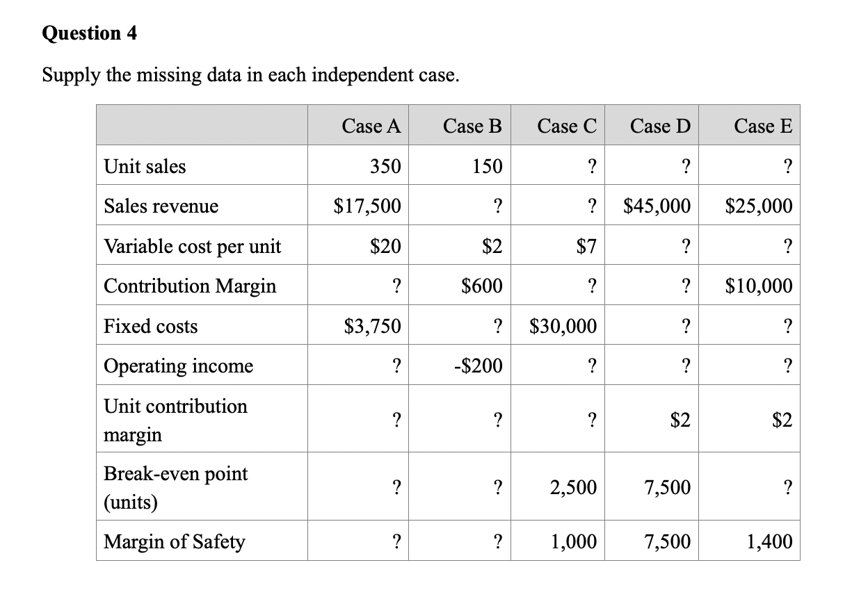Click the Case E break-even point question mark
The width and height of the screenshot is (868, 606).
pyautogui.click(x=787, y=488)
